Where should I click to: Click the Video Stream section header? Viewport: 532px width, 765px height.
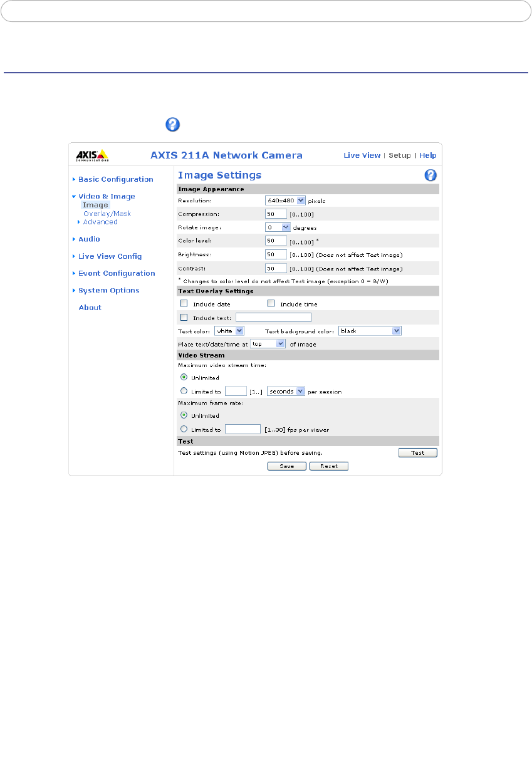coord(307,355)
